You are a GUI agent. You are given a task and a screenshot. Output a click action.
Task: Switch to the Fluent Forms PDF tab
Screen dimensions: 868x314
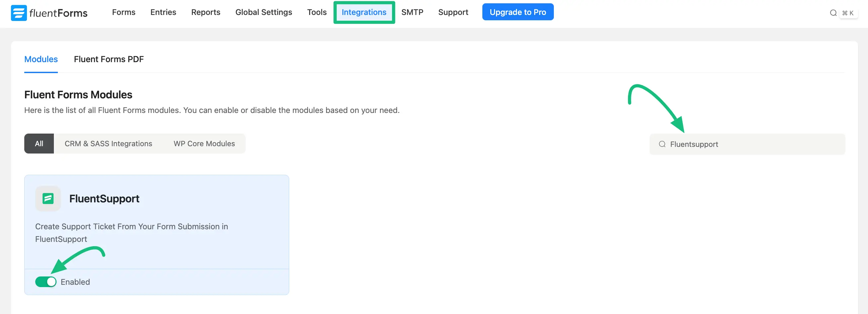[108, 59]
